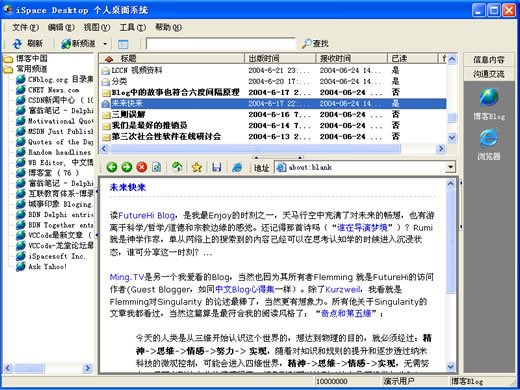Select the 博客中国 folder in the tree

32,59
